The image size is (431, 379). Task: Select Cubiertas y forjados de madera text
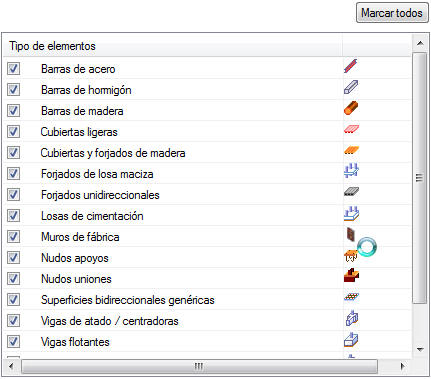click(113, 153)
